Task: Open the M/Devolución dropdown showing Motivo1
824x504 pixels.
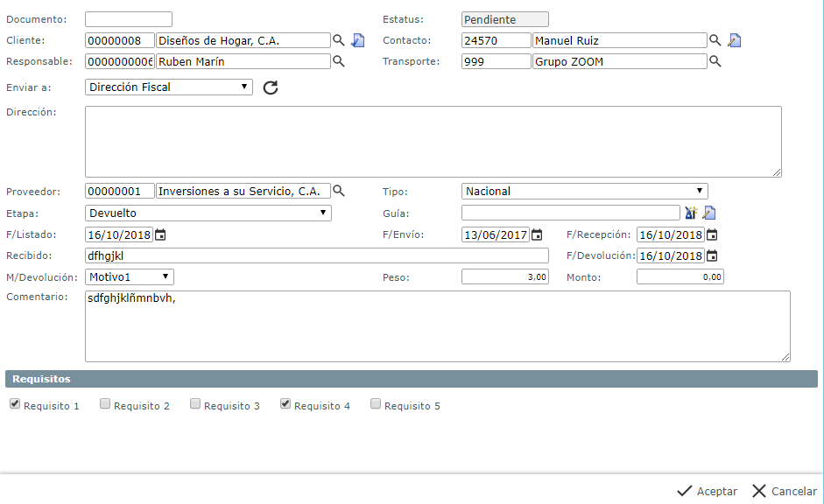Action: point(130,276)
